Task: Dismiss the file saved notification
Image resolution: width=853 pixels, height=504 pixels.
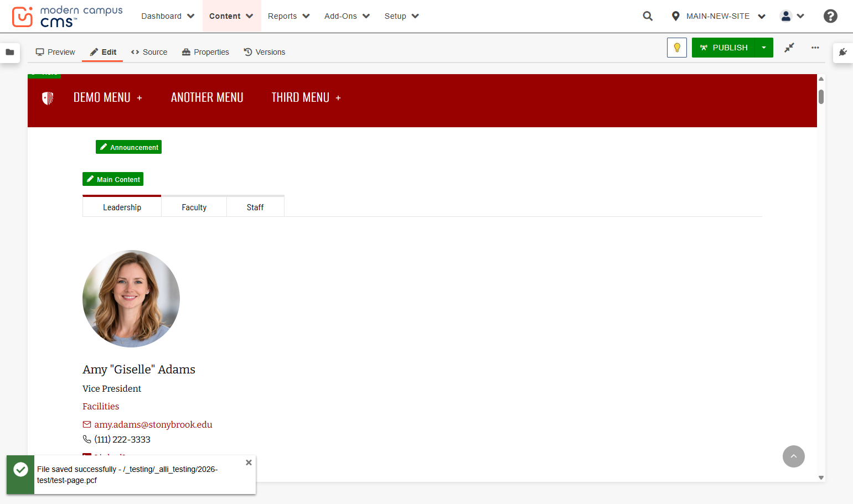Action: pyautogui.click(x=249, y=463)
